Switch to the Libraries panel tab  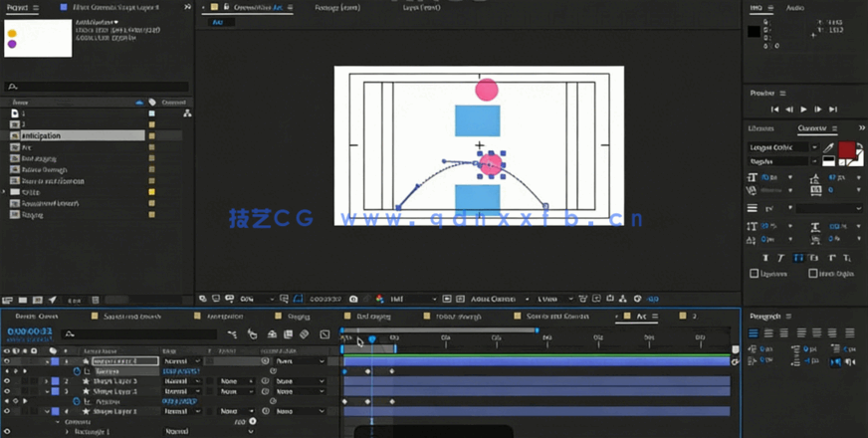[760, 128]
